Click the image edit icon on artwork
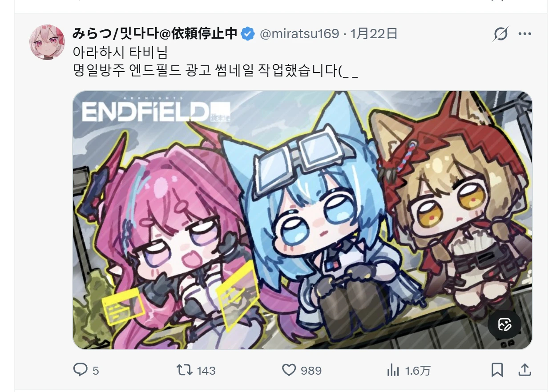Screen dimensions: 557x392 click(504, 324)
